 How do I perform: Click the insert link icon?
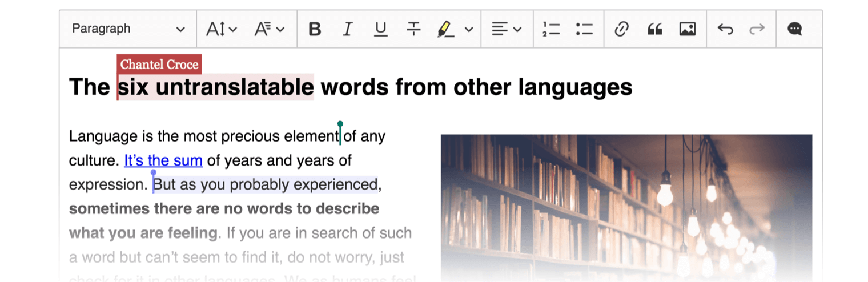point(622,29)
